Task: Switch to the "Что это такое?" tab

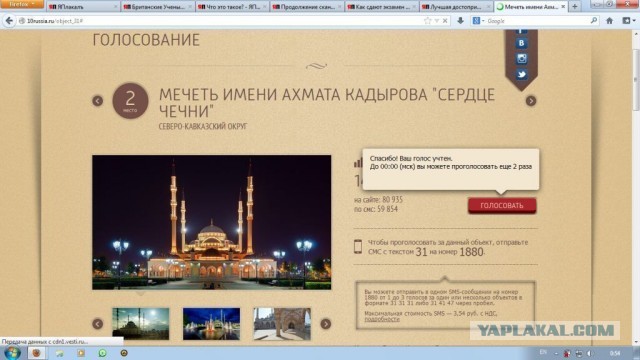Action: (x=232, y=7)
